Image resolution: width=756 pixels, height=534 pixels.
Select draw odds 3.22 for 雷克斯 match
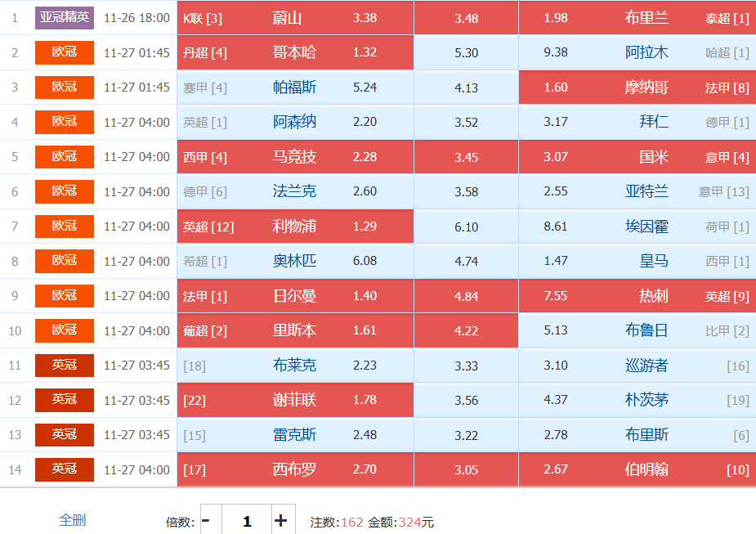pos(466,435)
